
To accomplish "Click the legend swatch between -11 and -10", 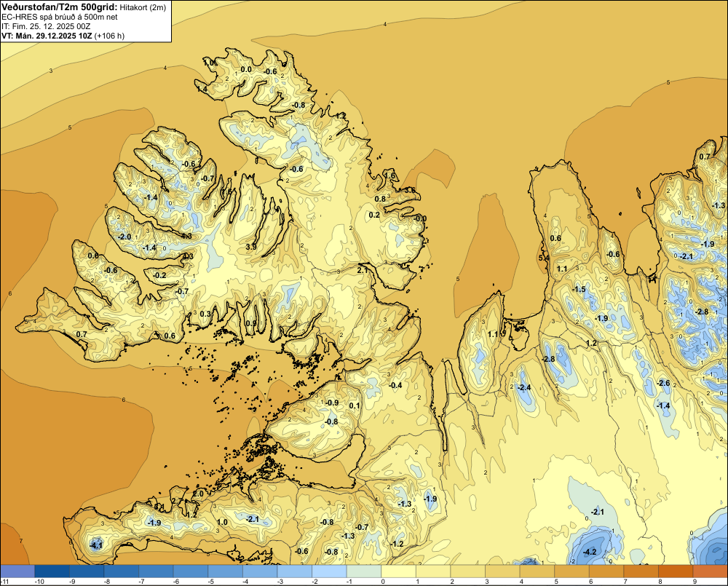I will click(x=17, y=571).
